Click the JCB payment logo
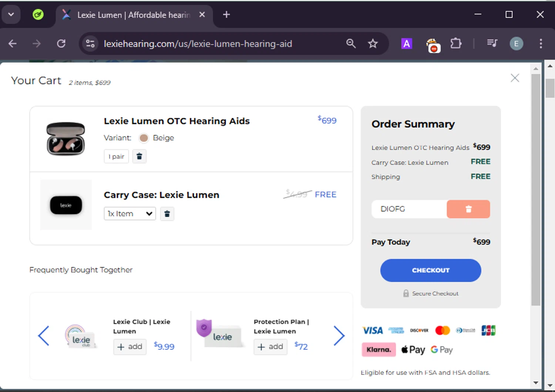 click(488, 330)
